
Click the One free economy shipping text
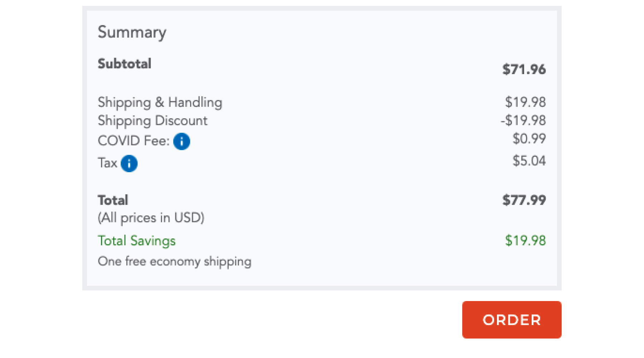(x=175, y=261)
